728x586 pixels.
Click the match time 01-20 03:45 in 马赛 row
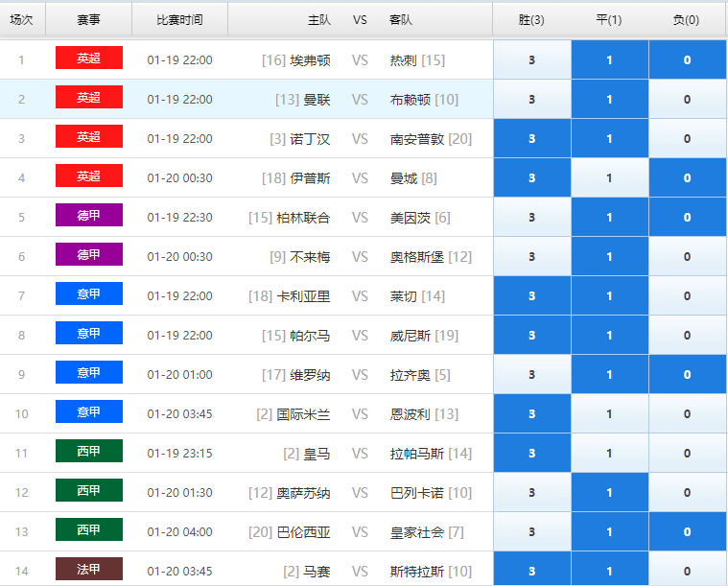pyautogui.click(x=179, y=572)
